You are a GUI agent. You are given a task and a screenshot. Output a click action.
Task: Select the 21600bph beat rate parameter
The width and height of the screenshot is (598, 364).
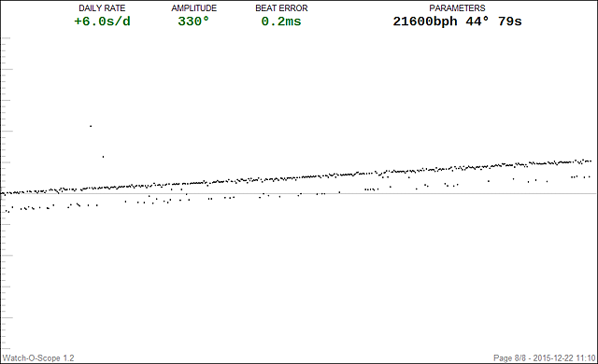[x=425, y=21]
